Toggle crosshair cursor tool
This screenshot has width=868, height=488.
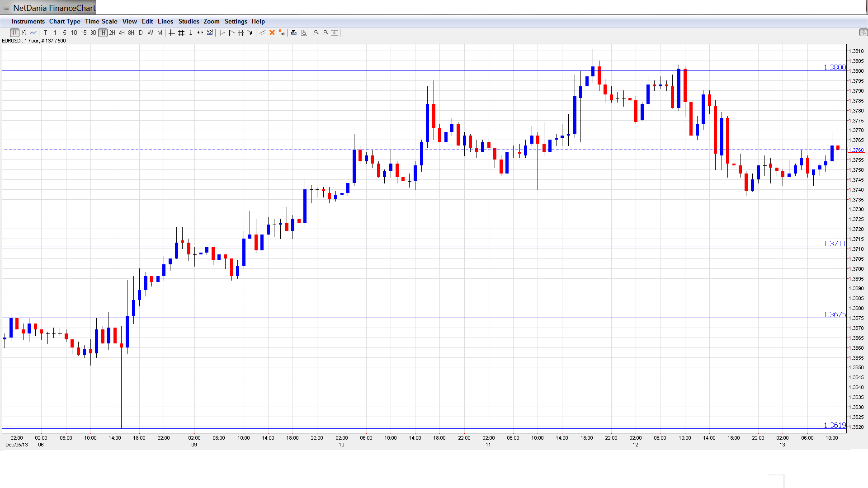(171, 33)
